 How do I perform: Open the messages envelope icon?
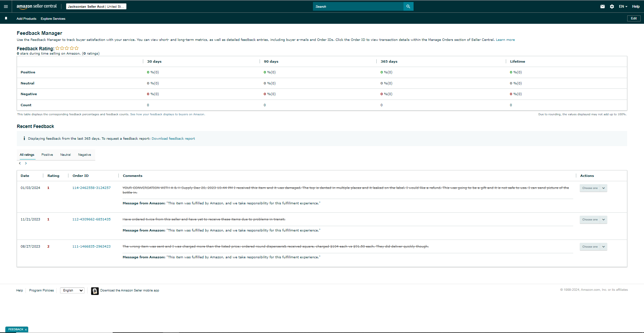point(602,6)
